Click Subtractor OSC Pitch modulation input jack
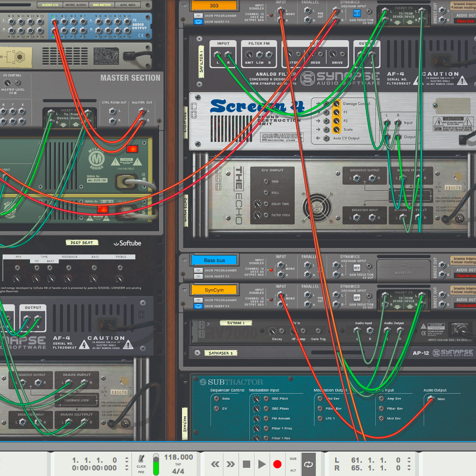The height and width of the screenshot is (476, 476). [266, 399]
